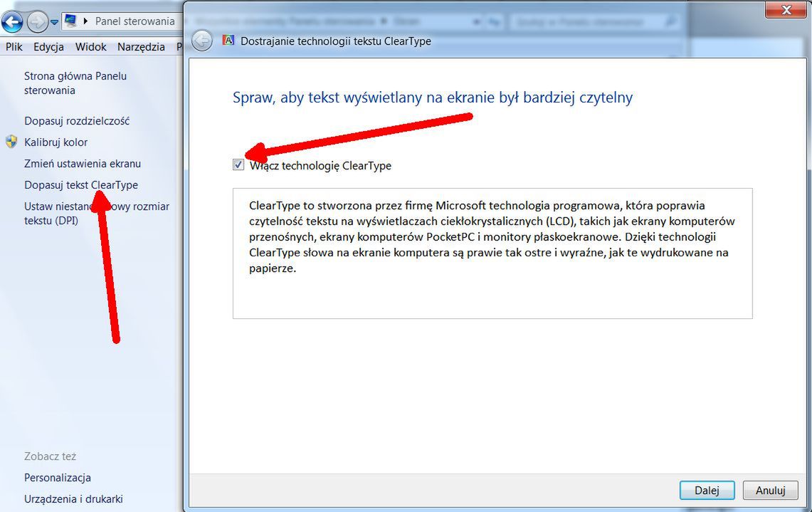Open Ustaw niestandardowy rozmiar tekstu (DPI)
Viewport: 812px width, 512px height.
96,213
